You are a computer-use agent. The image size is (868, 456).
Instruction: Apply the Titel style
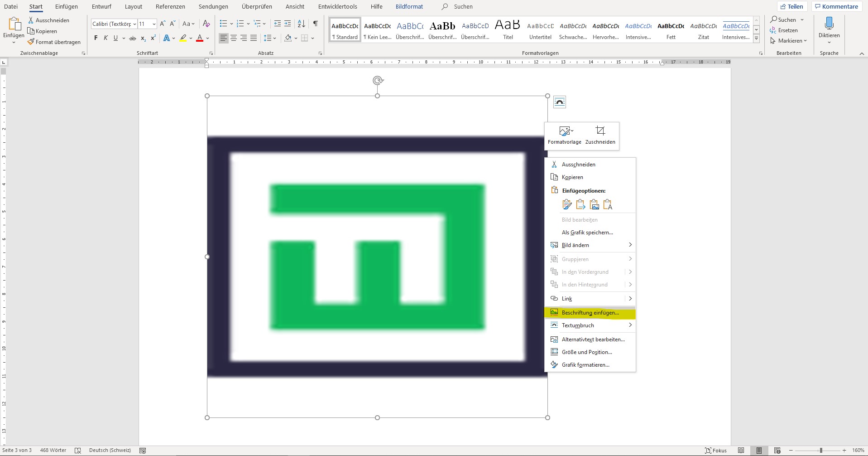pyautogui.click(x=508, y=30)
